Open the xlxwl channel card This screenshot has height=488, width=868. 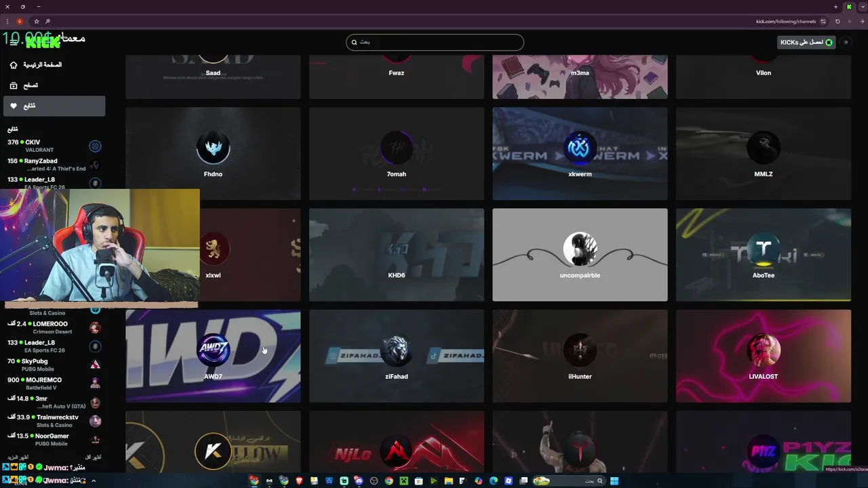(250, 255)
